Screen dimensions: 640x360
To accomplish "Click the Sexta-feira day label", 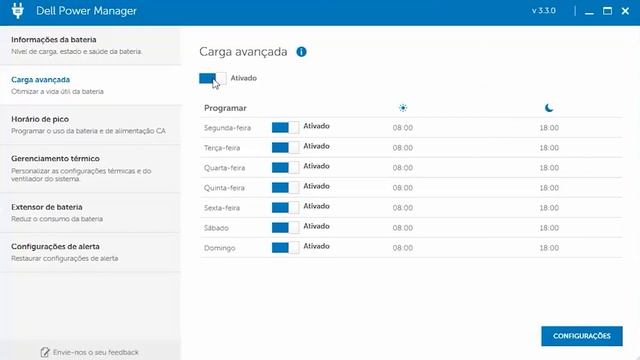I will coord(222,208).
